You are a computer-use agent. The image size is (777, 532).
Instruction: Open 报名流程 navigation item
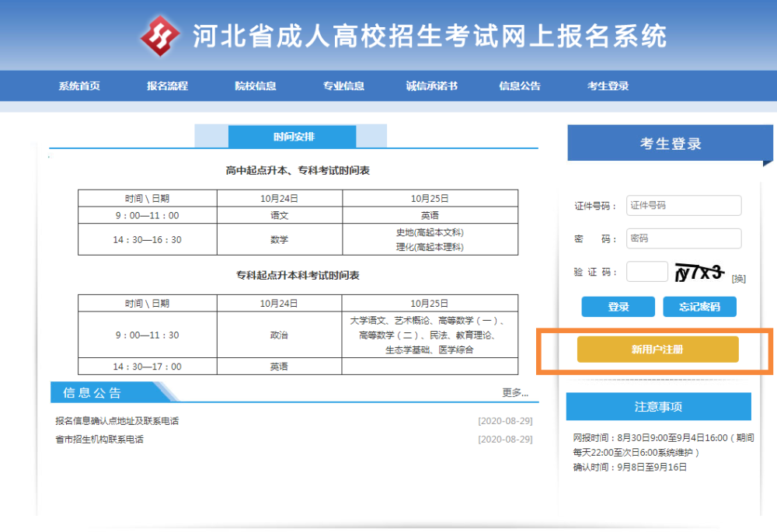coord(168,86)
